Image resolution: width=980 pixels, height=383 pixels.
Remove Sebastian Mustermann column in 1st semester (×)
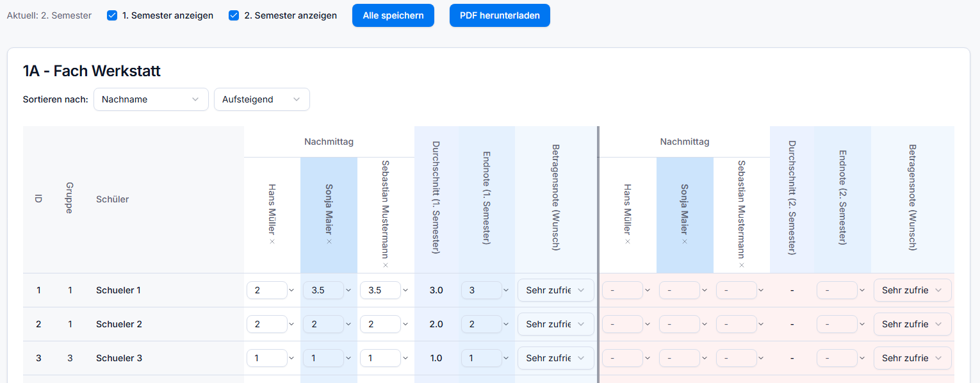click(x=386, y=265)
